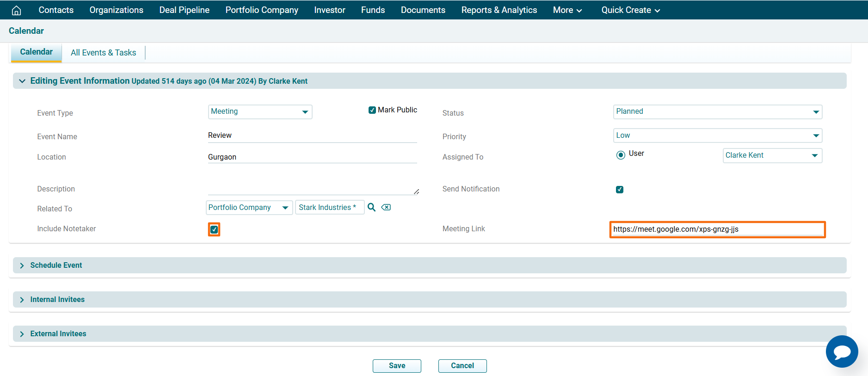Expand the Schedule Event section

[56, 265]
